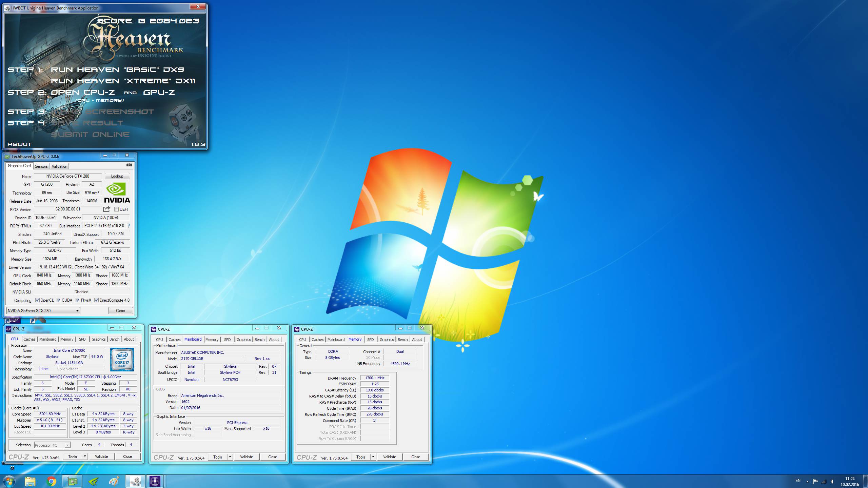868x488 pixels.
Task: Expand Tools arrow in CPU-Z Memory window
Action: click(x=373, y=457)
